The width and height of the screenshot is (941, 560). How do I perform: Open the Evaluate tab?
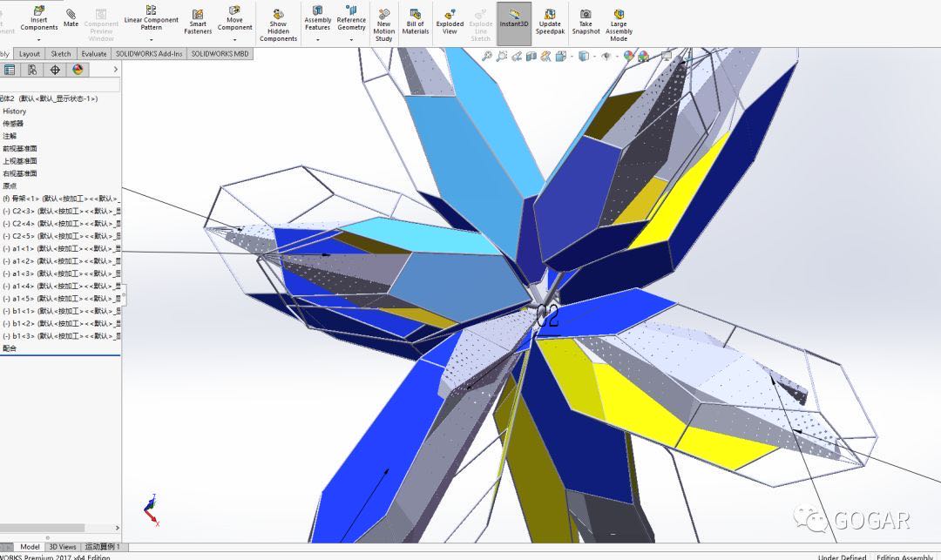(x=93, y=53)
